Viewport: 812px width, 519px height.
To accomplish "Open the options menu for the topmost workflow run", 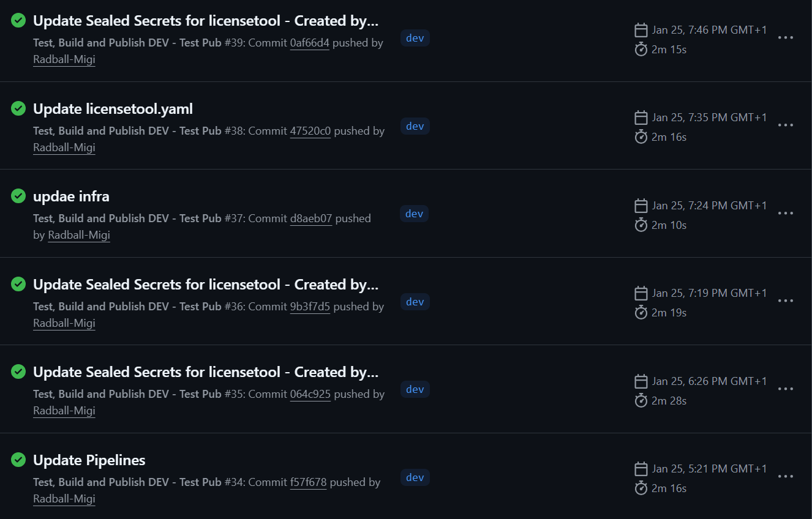I will pyautogui.click(x=786, y=37).
